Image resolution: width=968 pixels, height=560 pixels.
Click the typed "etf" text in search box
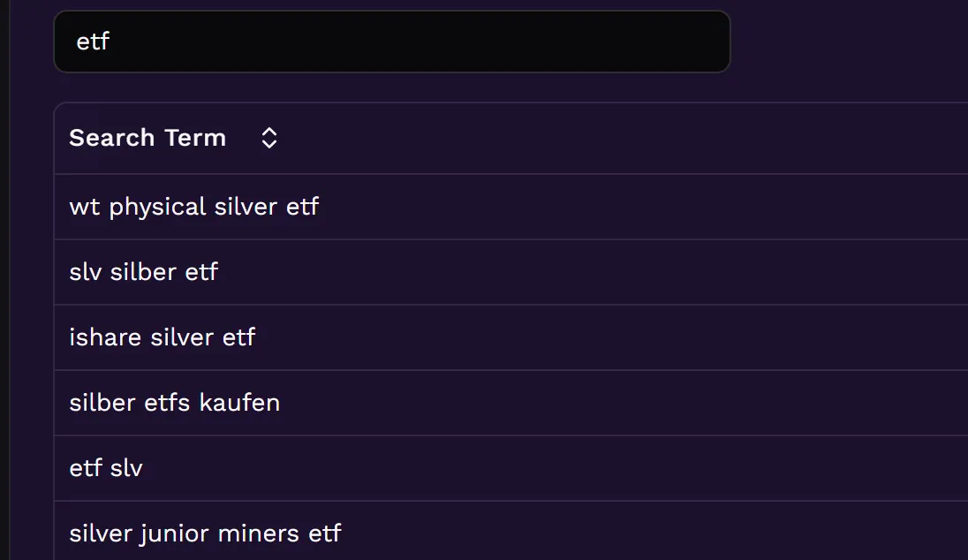click(x=92, y=42)
